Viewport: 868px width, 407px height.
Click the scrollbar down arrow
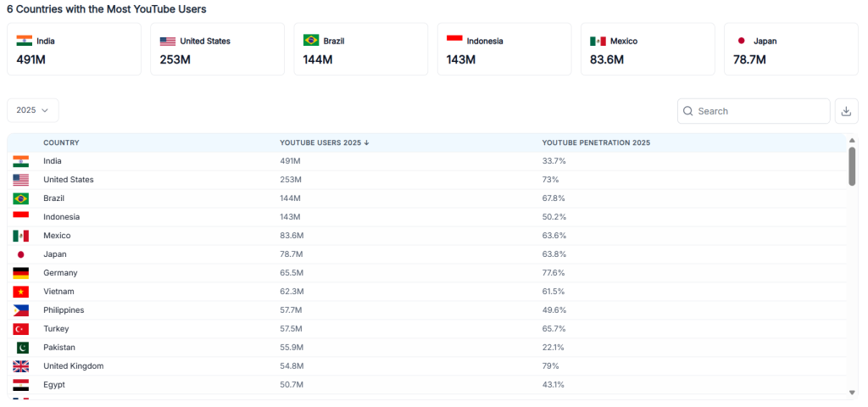[x=852, y=393]
